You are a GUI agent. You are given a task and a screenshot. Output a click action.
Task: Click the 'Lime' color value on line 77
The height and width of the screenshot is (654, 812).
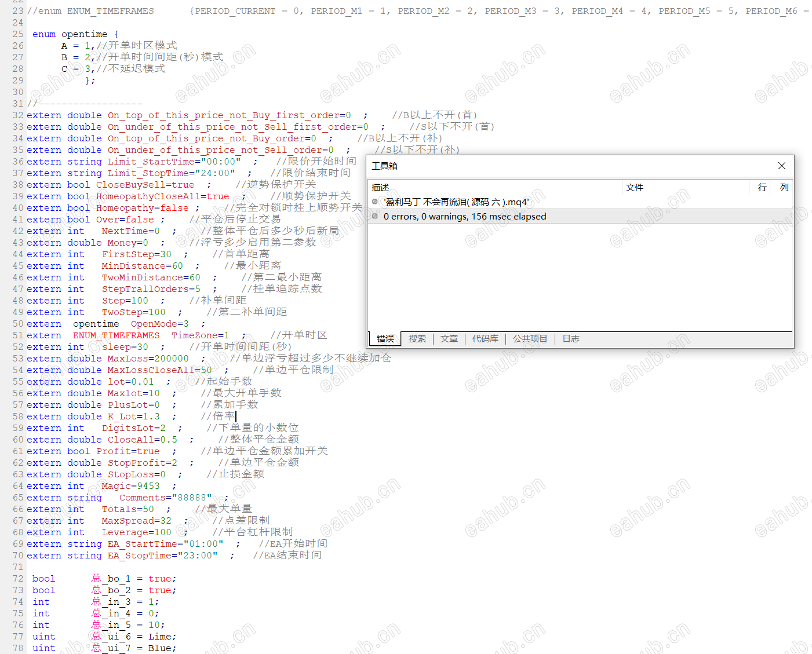pyautogui.click(x=159, y=637)
